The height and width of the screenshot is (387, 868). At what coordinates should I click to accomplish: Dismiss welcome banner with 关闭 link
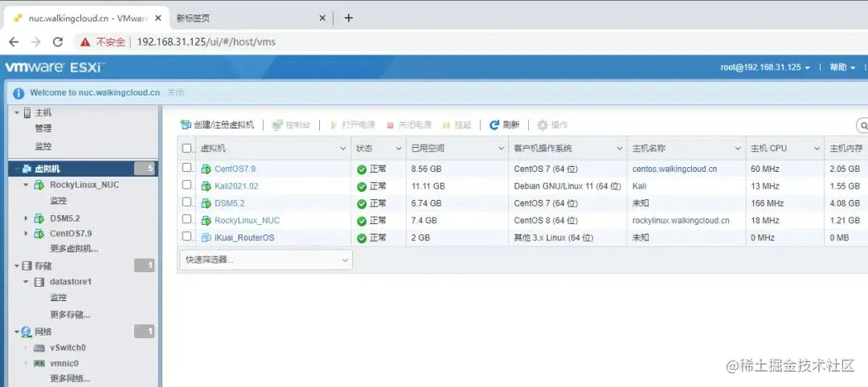(175, 93)
